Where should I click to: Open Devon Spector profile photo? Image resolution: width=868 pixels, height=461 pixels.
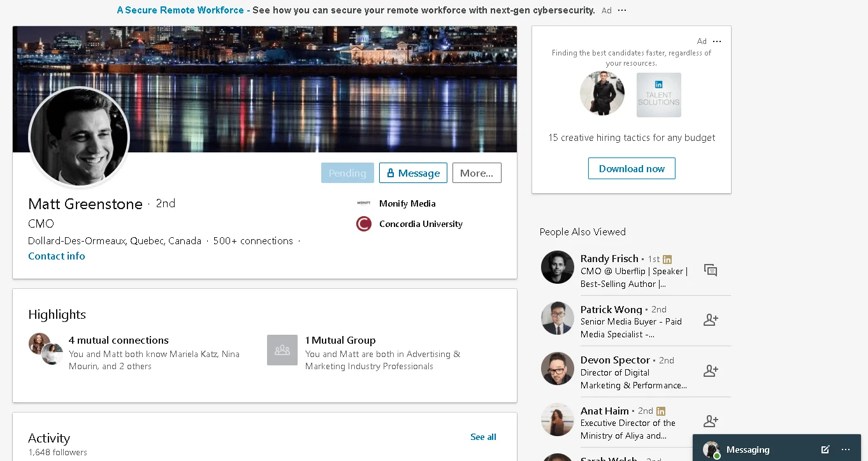[558, 369]
